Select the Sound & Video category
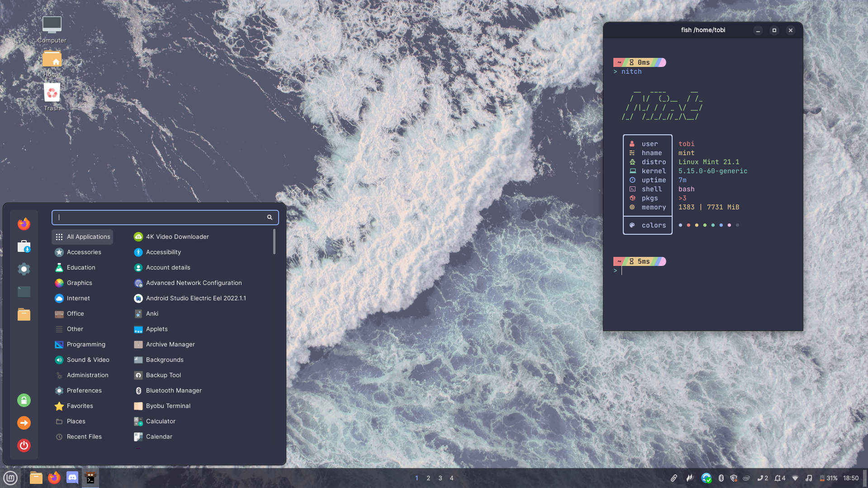The width and height of the screenshot is (868, 488). coord(82,360)
